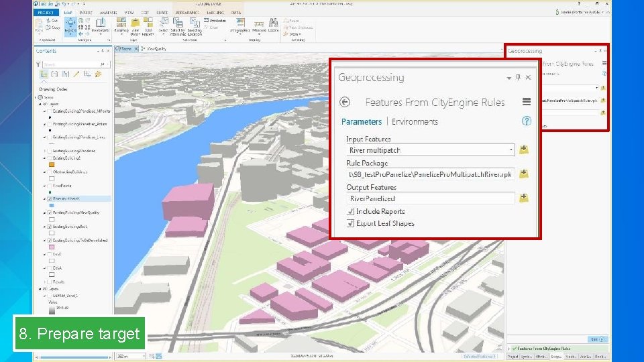Image resolution: width=644 pixels, height=362 pixels.
Task: Switch Contents to List By Selection
Action: point(66,74)
